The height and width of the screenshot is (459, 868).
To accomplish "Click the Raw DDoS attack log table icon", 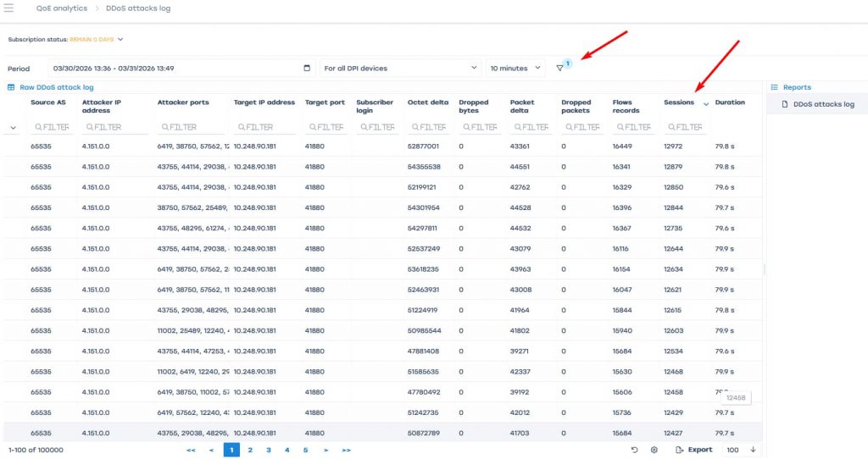I will tap(10, 87).
